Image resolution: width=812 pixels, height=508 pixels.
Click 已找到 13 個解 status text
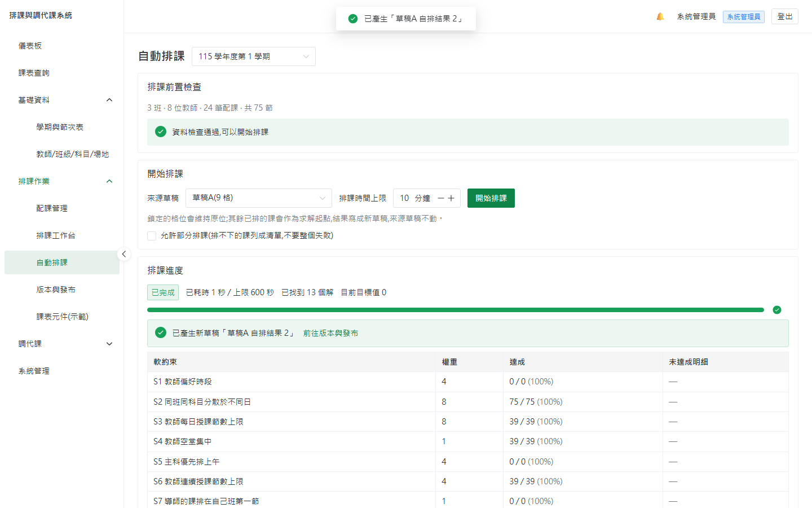click(307, 292)
